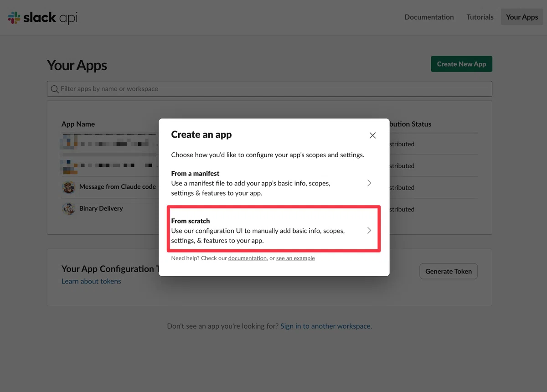
Task: Follow the documentation link in the dialog
Action: point(247,258)
